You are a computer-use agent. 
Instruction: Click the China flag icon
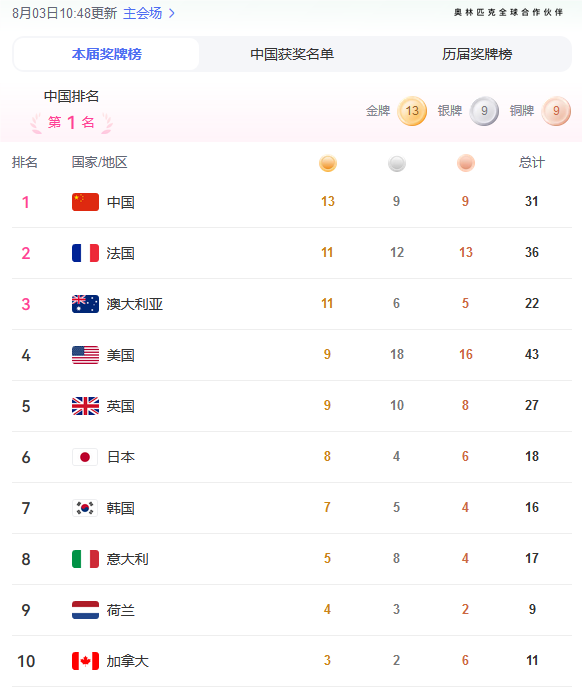pyautogui.click(x=85, y=202)
